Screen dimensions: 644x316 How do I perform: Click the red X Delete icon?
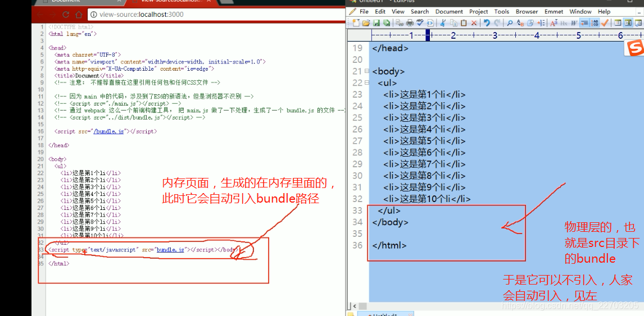(x=474, y=23)
